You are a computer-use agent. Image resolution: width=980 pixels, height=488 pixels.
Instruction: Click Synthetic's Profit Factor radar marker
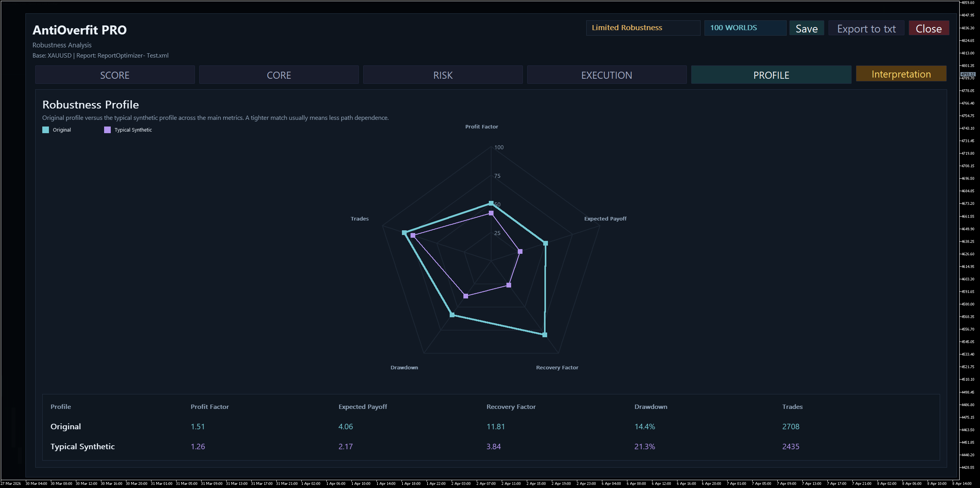[x=491, y=213]
